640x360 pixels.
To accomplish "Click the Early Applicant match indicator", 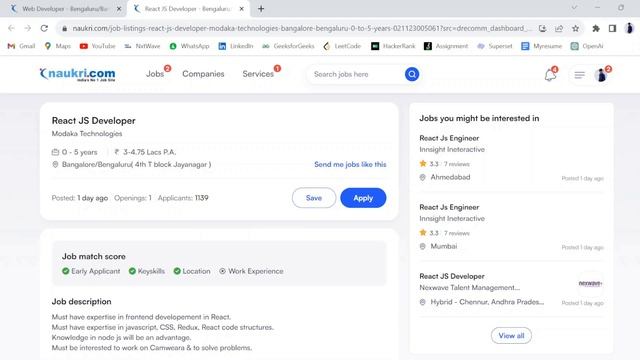I will pos(91,271).
